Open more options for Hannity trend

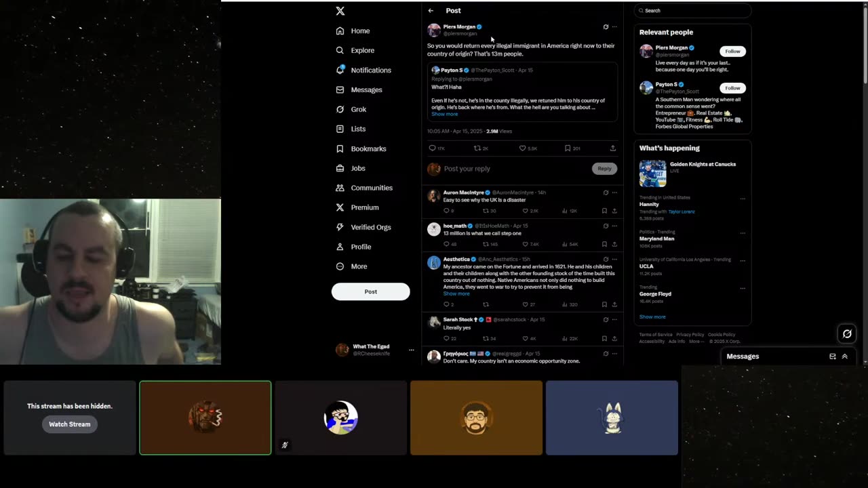743,199
